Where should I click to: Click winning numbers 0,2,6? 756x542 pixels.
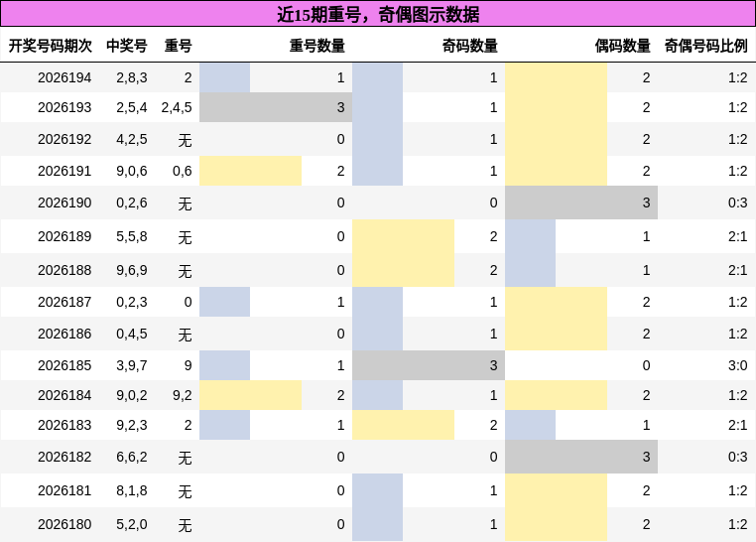(x=132, y=203)
